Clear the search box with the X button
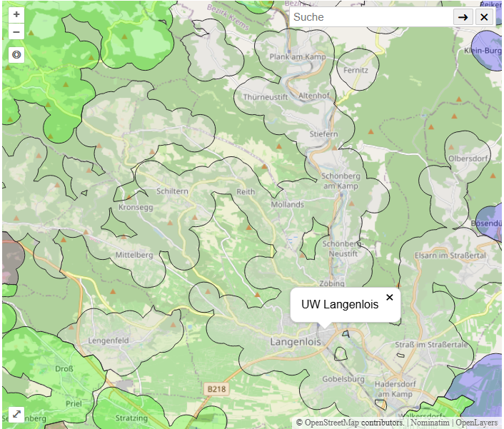This screenshot has width=504, height=429. (x=484, y=17)
